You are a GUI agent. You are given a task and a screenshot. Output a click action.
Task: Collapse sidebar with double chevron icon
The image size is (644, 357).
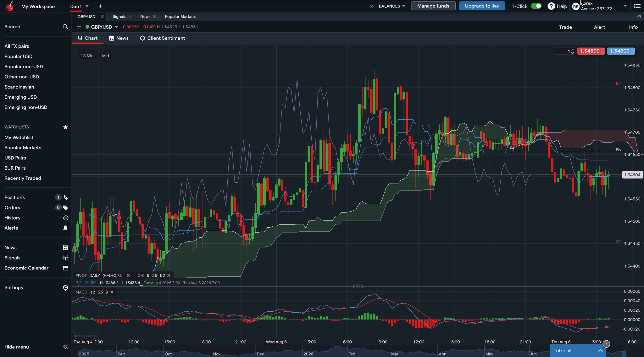tap(65, 347)
